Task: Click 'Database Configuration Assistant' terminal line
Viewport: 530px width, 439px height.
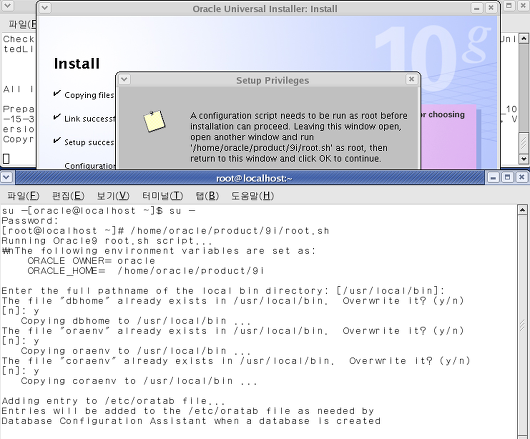Action: (x=191, y=421)
